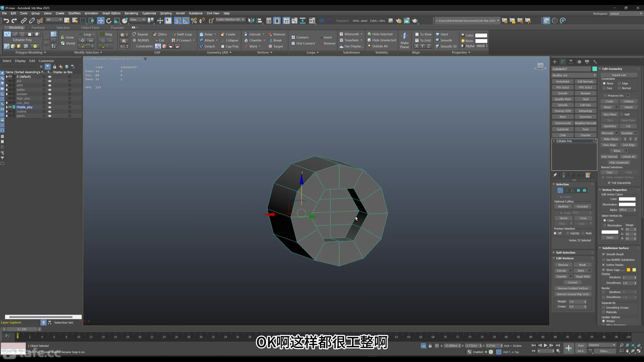Image resolution: width=644 pixels, height=362 pixels.
Task: Toggle the 3D Snaps icon
Action: pos(178,21)
